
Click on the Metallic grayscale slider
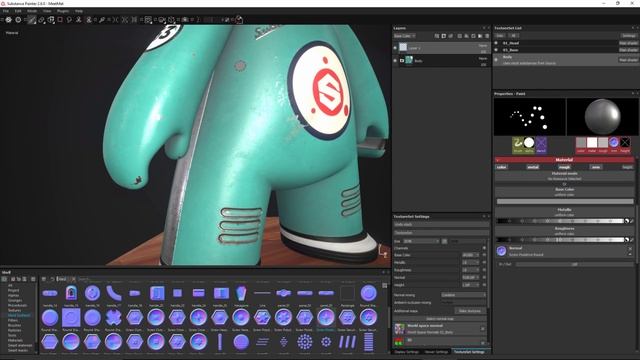point(560,221)
